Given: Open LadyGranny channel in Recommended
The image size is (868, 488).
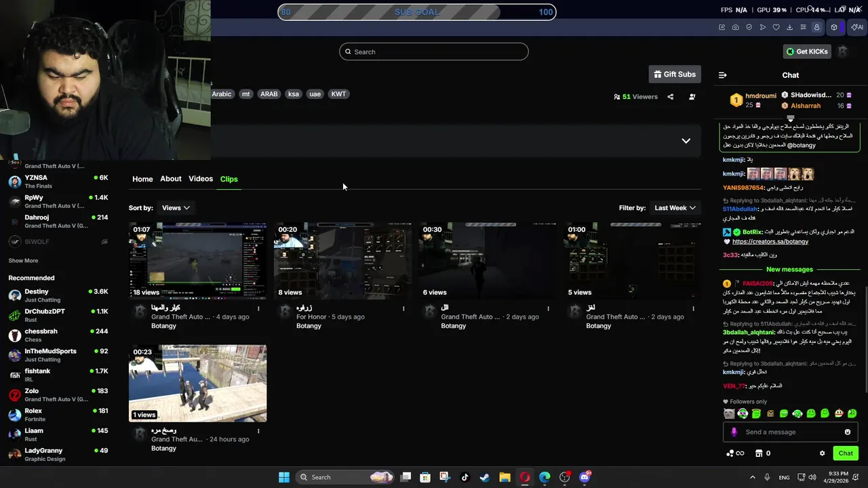Looking at the screenshot, I should [x=58, y=454].
